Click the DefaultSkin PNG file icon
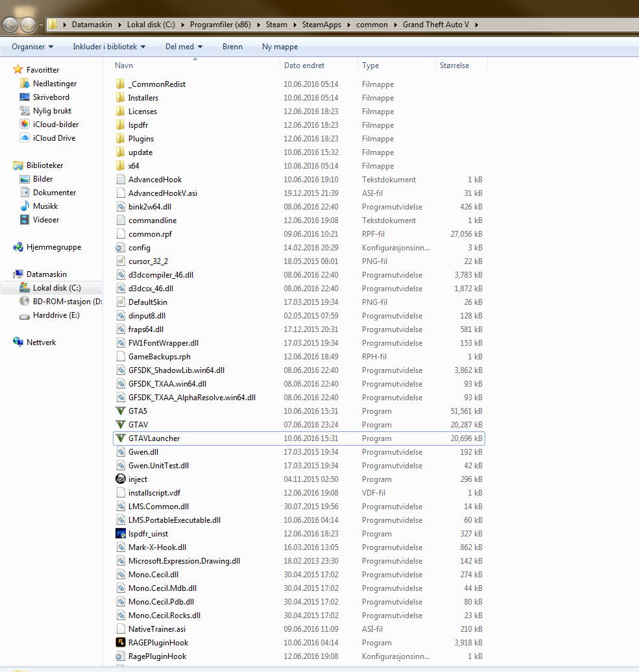 pos(121,302)
